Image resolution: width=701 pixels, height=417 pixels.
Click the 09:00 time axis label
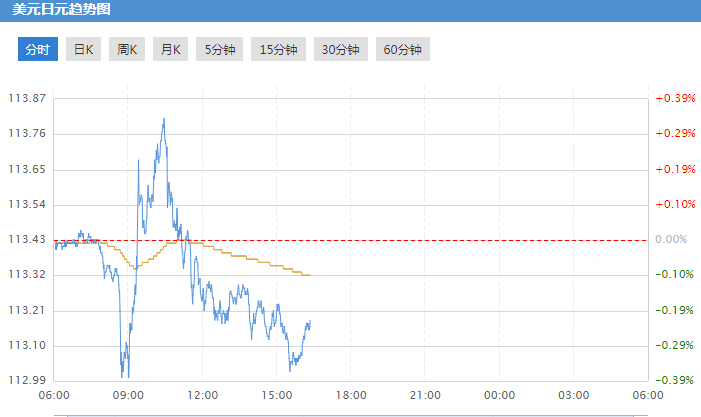click(x=129, y=396)
